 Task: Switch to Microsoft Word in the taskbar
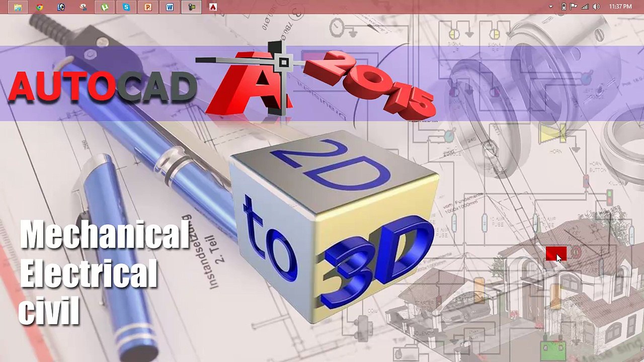[170, 7]
